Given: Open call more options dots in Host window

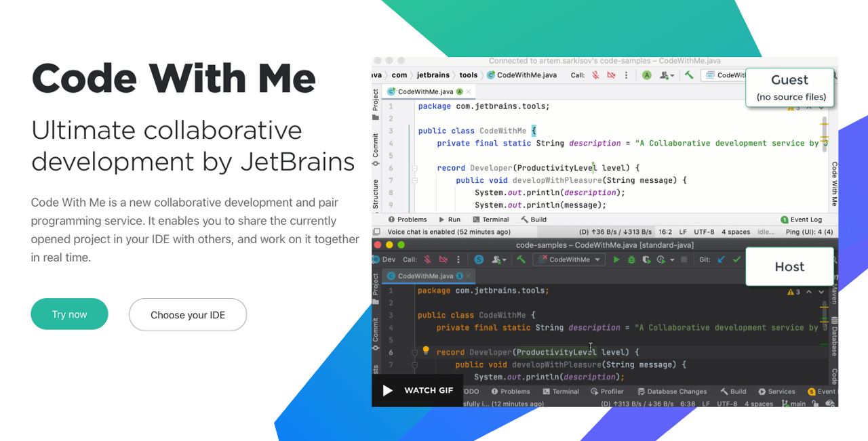Looking at the screenshot, I should tap(459, 259).
